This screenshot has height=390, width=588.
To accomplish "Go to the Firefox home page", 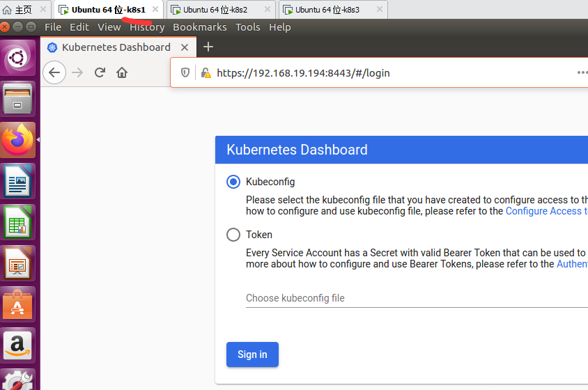I will pyautogui.click(x=122, y=72).
